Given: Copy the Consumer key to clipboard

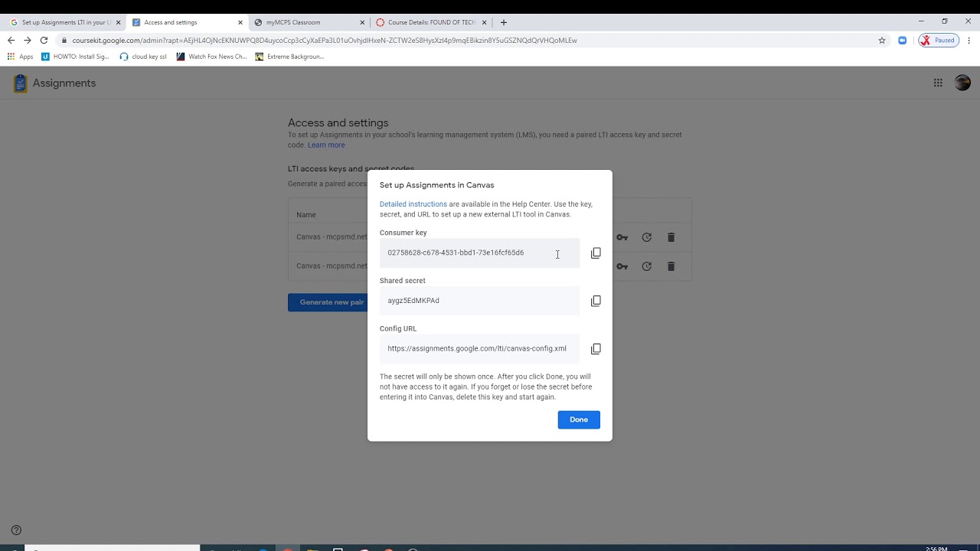Looking at the screenshot, I should point(596,253).
